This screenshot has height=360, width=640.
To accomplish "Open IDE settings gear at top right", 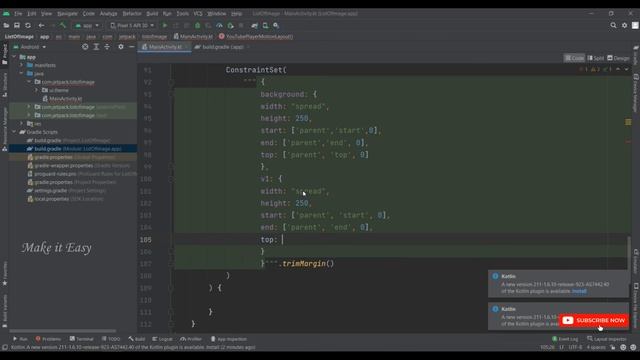I will click(624, 25).
